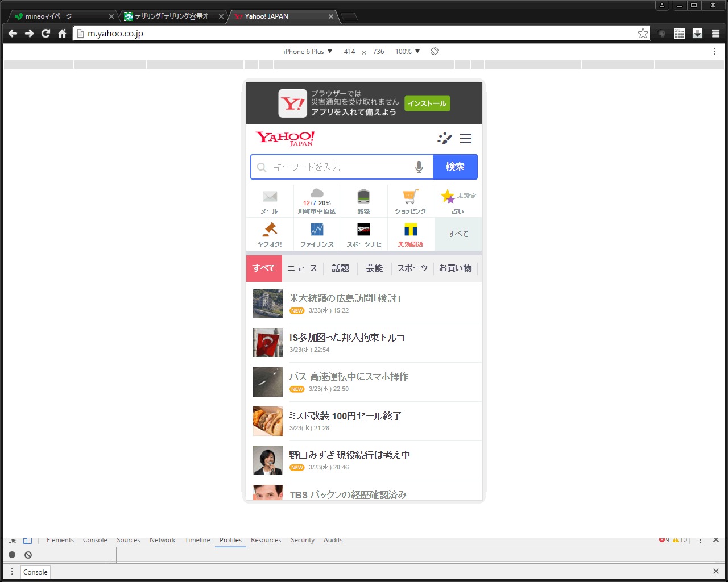Click the paintbrush theme icon

click(444, 139)
